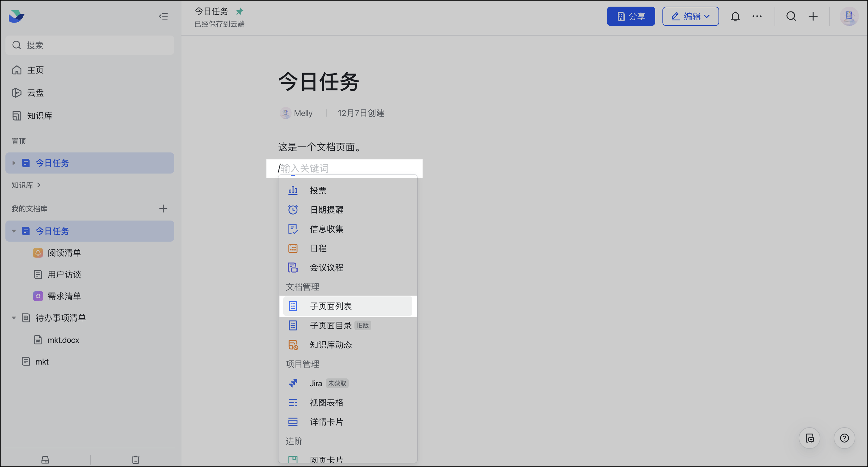Open the more options ellipsis icon
Viewport: 868px width, 467px height.
click(x=757, y=16)
